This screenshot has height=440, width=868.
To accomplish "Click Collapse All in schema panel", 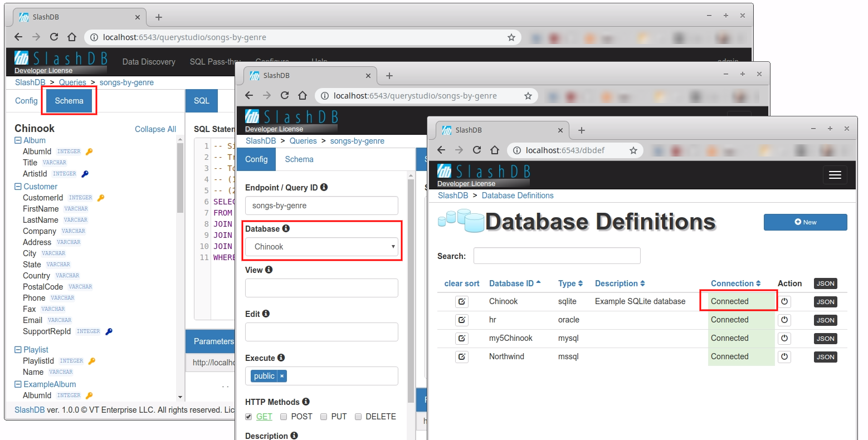I will (155, 129).
